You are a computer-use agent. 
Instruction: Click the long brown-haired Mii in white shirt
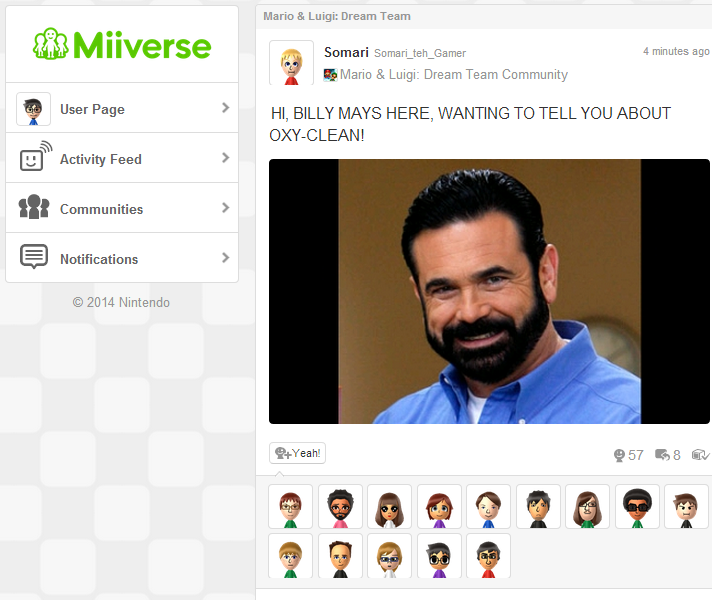point(389,506)
